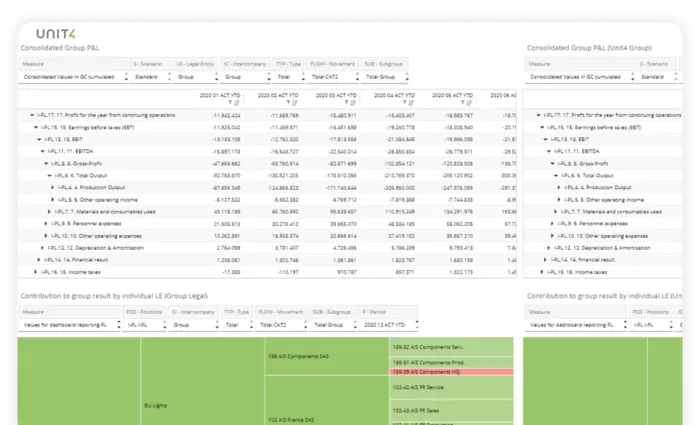The image size is (700, 425).
Task: Expand the I-PL.9 Personnel expenses row
Action: pyautogui.click(x=46, y=224)
